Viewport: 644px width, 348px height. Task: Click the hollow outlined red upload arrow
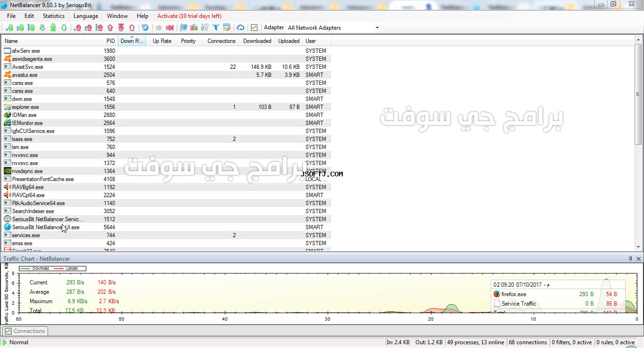132,28
